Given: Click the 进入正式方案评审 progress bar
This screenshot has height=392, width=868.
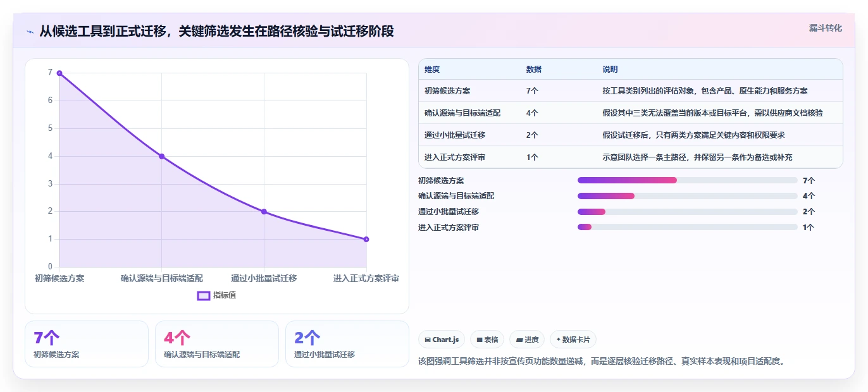Looking at the screenshot, I should click(687, 227).
